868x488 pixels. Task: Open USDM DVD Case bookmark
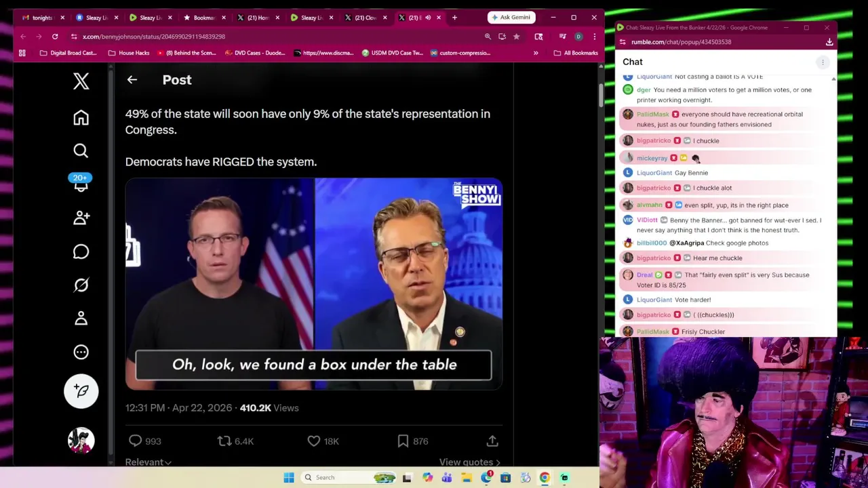(x=393, y=53)
